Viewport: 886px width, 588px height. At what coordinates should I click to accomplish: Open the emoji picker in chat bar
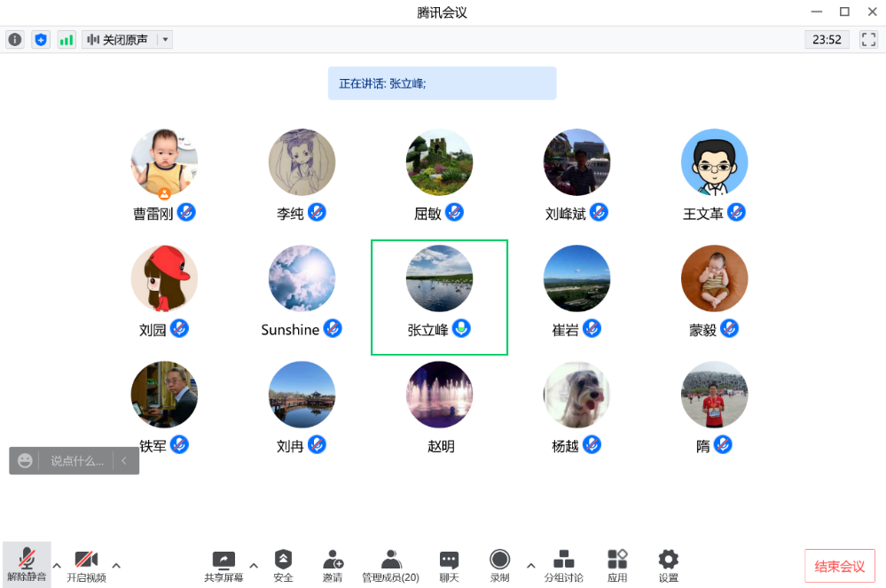point(24,461)
